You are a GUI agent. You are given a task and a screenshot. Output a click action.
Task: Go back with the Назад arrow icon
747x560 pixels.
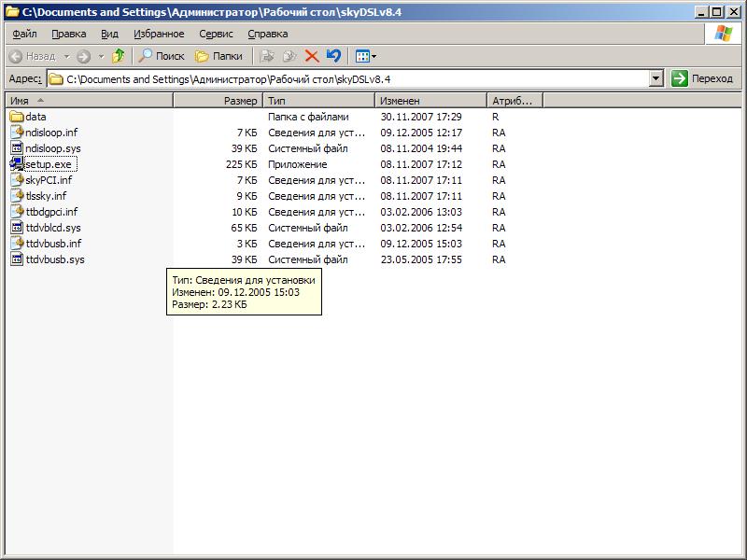(16, 56)
